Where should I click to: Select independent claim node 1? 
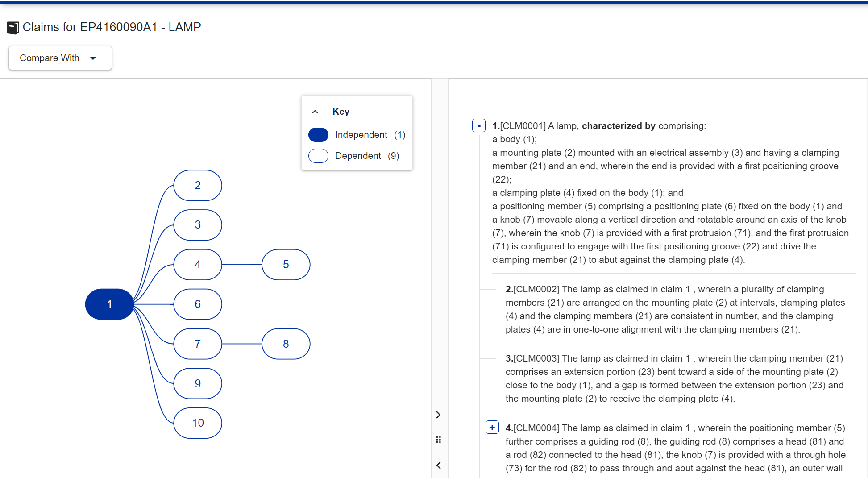coord(109,304)
